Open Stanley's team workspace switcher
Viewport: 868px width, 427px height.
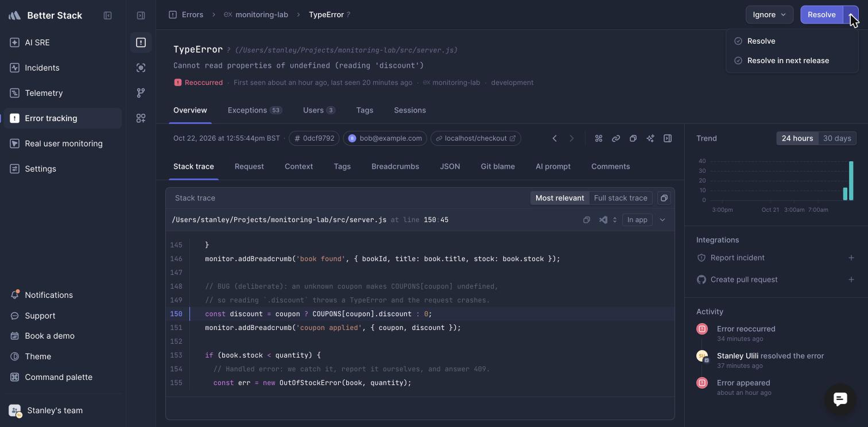click(63, 410)
